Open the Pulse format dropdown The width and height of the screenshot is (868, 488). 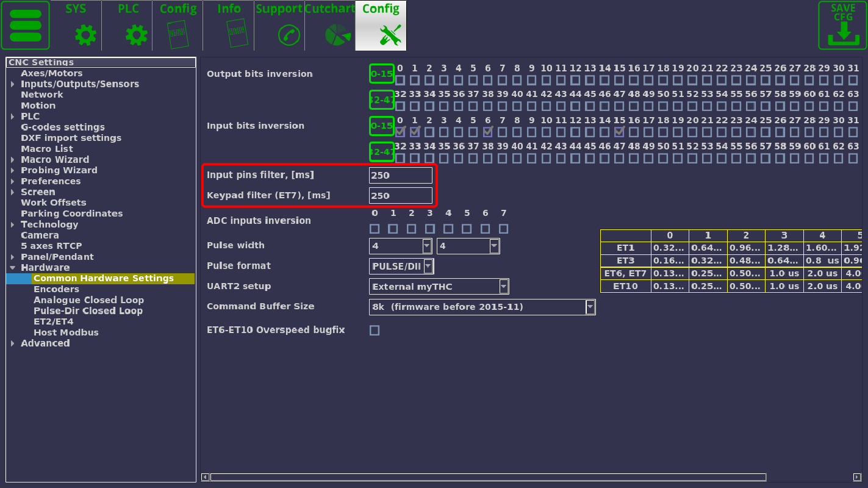[x=428, y=267]
